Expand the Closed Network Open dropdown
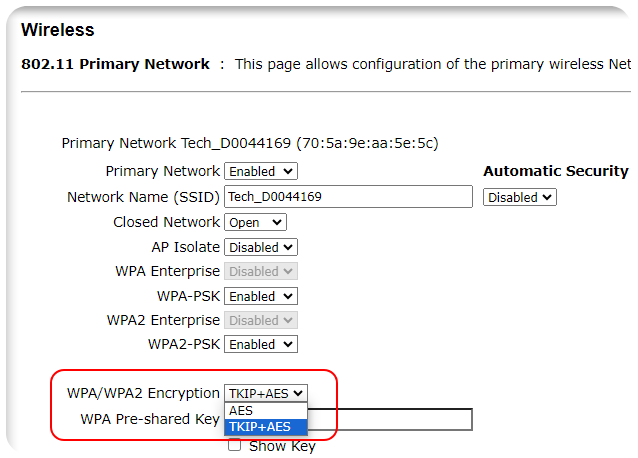Screen dimensions: 638x458 [256, 222]
